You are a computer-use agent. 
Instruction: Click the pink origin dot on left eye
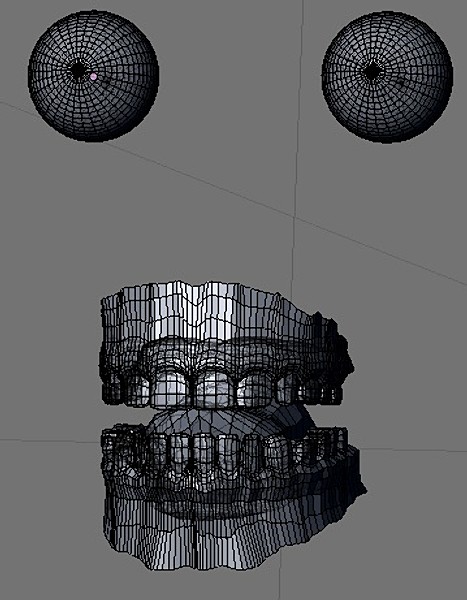pyautogui.click(x=93, y=77)
